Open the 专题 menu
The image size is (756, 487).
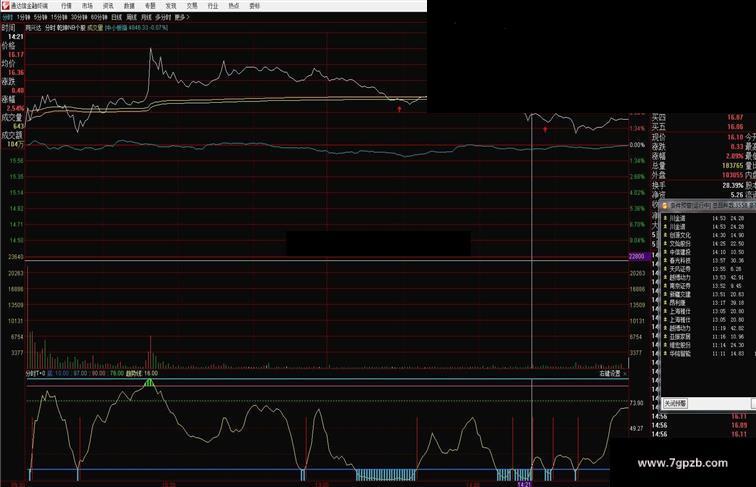[x=150, y=6]
